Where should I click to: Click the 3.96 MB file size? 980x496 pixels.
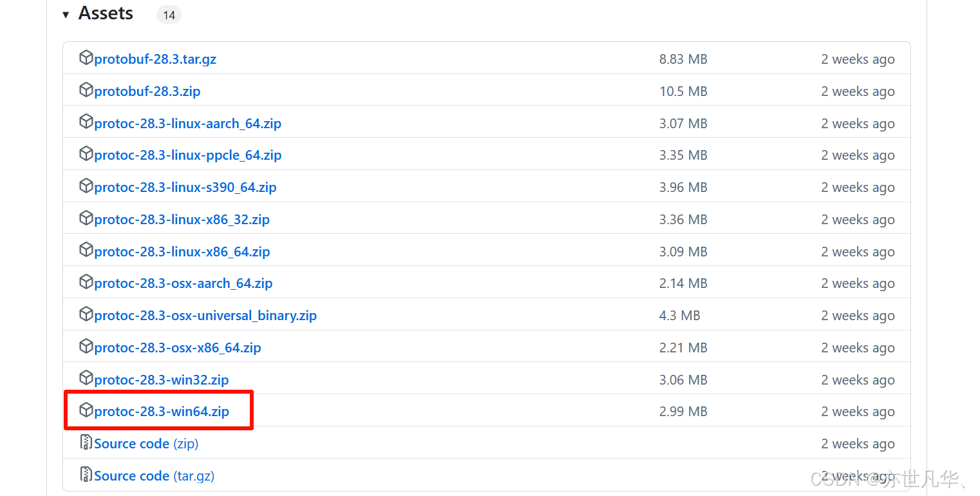coord(683,187)
